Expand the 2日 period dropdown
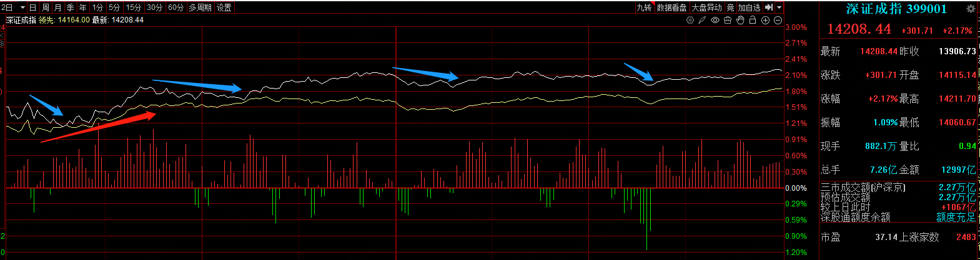The height and width of the screenshot is (260, 980). (13, 7)
